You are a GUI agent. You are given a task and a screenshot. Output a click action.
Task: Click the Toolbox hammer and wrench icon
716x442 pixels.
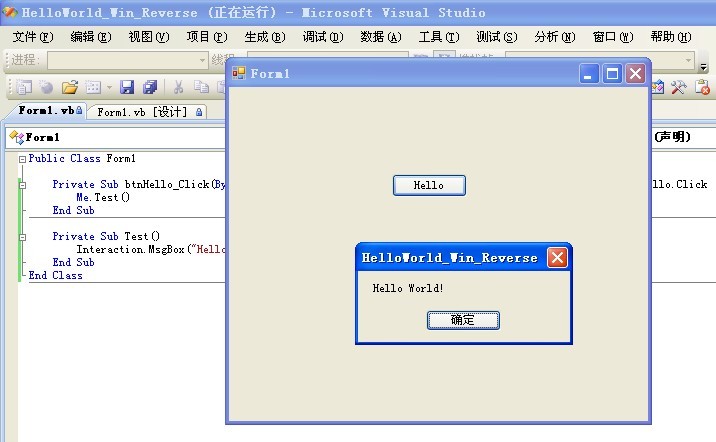point(679,87)
